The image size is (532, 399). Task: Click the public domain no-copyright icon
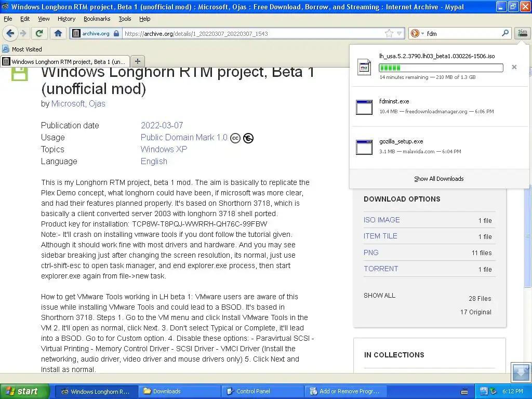[248, 138]
